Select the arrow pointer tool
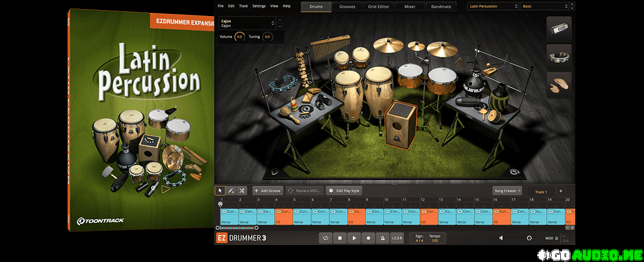The height and width of the screenshot is (262, 644). (220, 191)
